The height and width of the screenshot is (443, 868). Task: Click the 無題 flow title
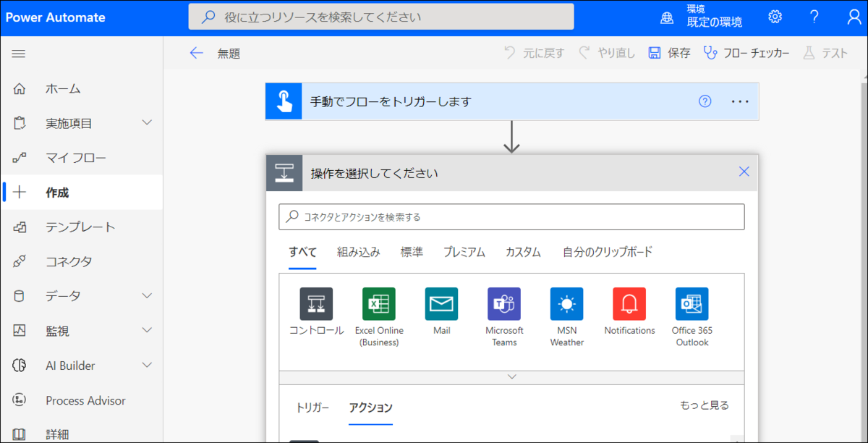[229, 53]
